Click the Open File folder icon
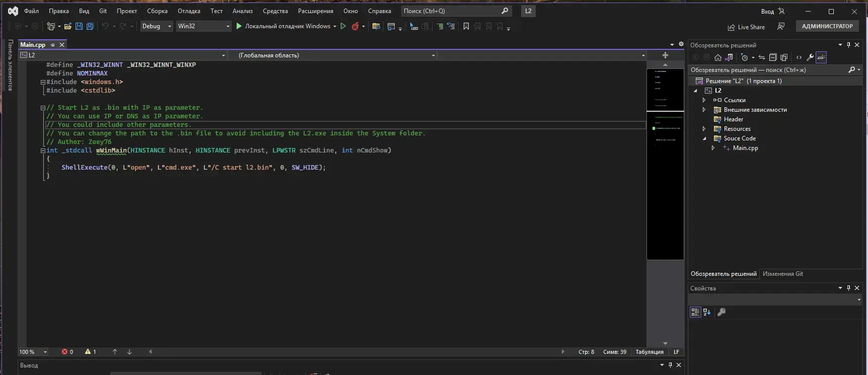This screenshot has height=375, width=868. click(67, 26)
